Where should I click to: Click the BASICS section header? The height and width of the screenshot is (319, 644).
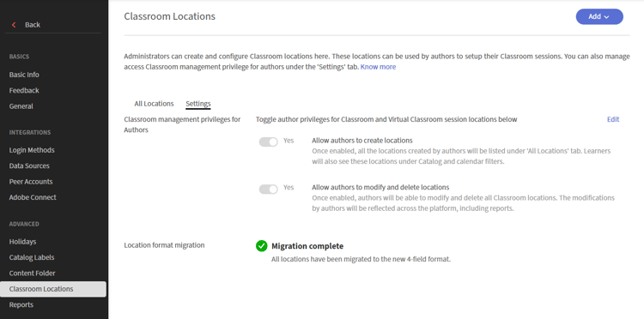(x=19, y=57)
